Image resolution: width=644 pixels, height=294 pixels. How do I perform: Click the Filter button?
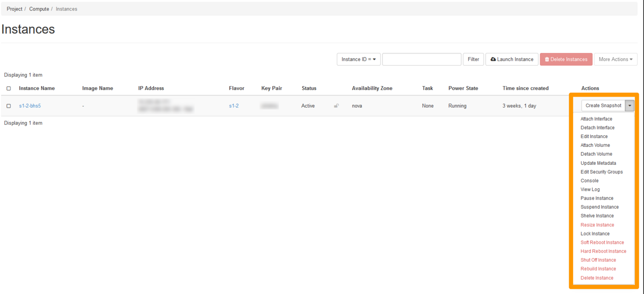[x=473, y=59]
